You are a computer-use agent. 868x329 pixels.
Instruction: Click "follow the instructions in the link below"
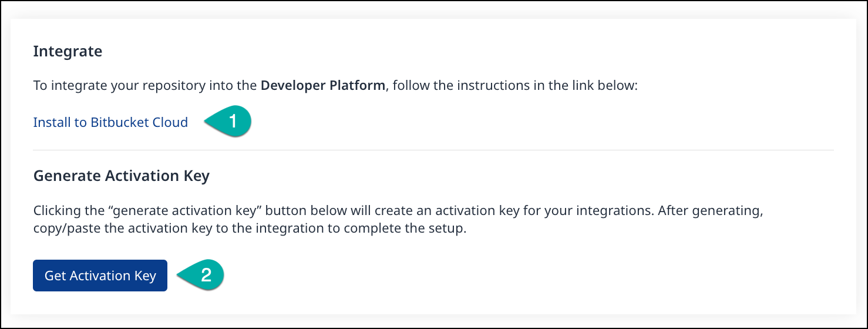[514, 86]
